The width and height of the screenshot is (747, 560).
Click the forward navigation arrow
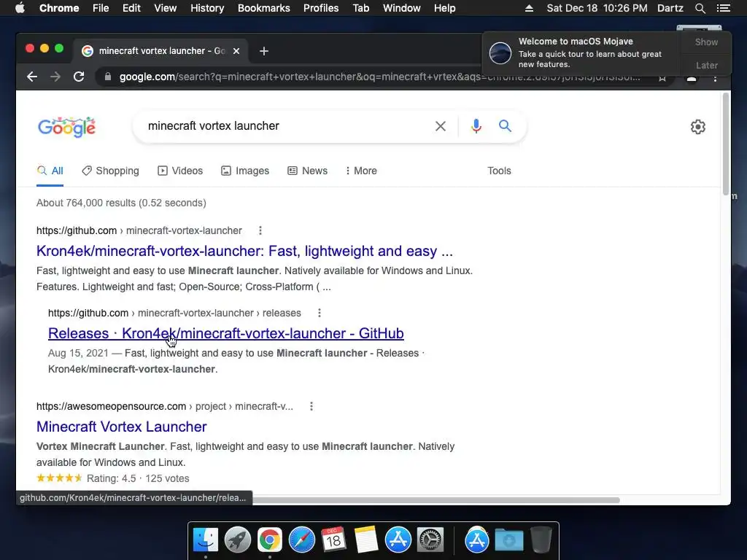click(55, 77)
